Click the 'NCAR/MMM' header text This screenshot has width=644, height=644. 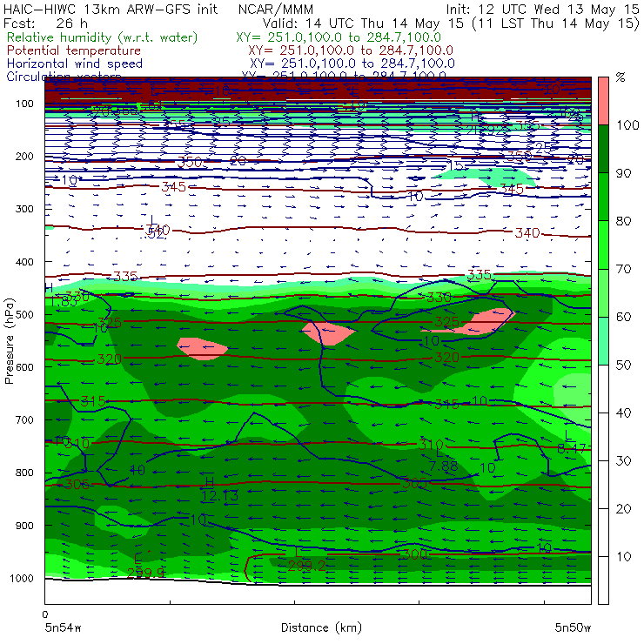click(x=276, y=9)
